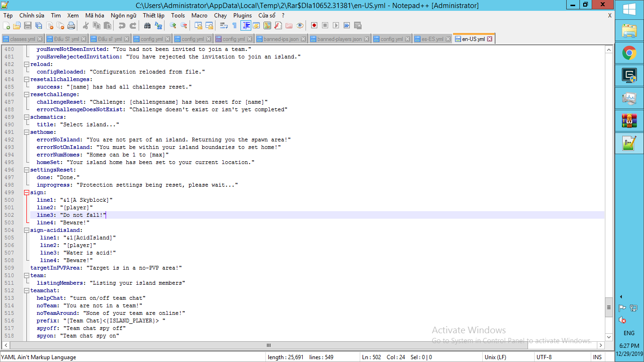Play back the recorded macro
Viewport: 644px width, 362px height.
(336, 25)
